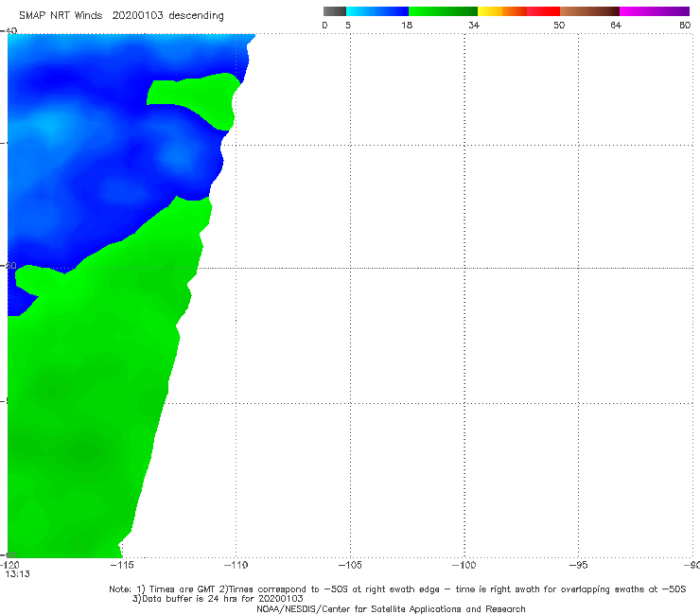The width and height of the screenshot is (700, 615).
Task: Click the gray 0–5 segment of the color bar
Action: click(334, 11)
